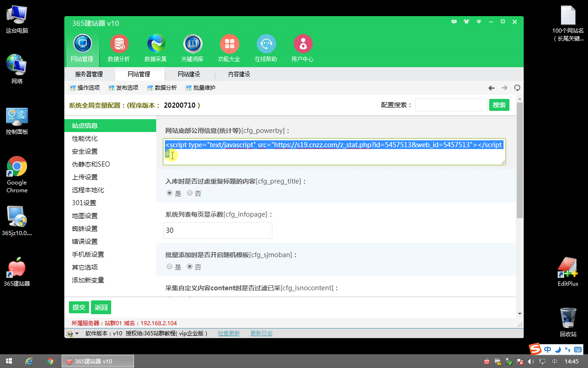
Task: Open 这台电脑 desktop icon
Action: tap(17, 20)
